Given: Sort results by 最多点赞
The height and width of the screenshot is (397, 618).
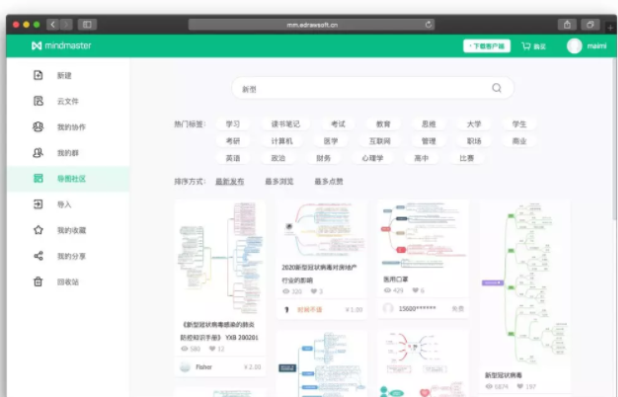Looking at the screenshot, I should tap(328, 181).
